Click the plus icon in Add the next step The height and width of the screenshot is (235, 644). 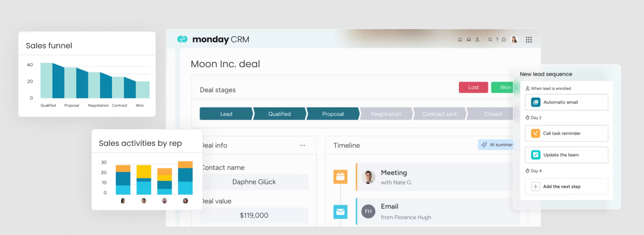[535, 187]
